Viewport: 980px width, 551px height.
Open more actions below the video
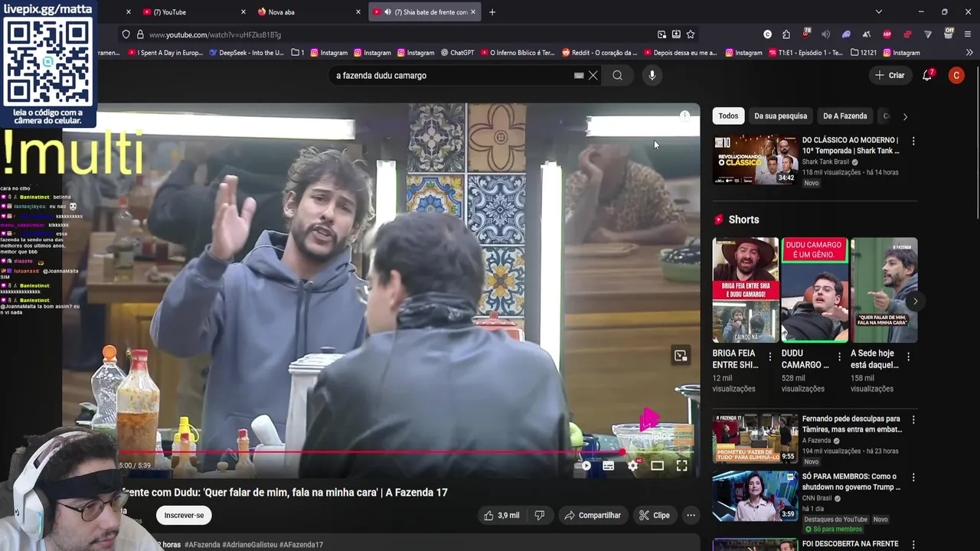pos(691,515)
